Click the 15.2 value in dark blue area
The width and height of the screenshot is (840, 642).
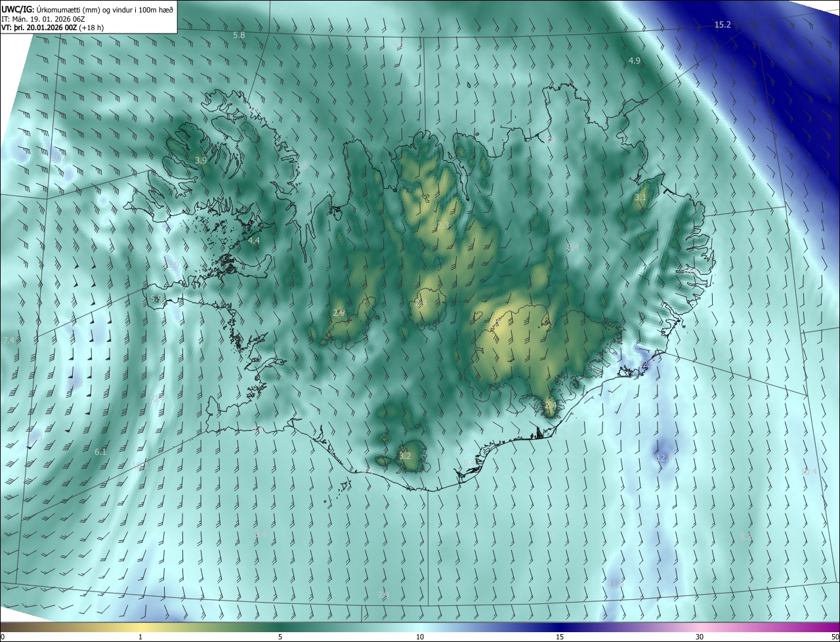(723, 25)
